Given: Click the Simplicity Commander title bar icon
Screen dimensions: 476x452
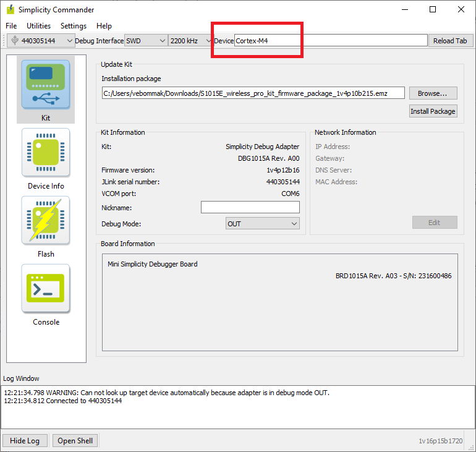Looking at the screenshot, I should (10, 10).
